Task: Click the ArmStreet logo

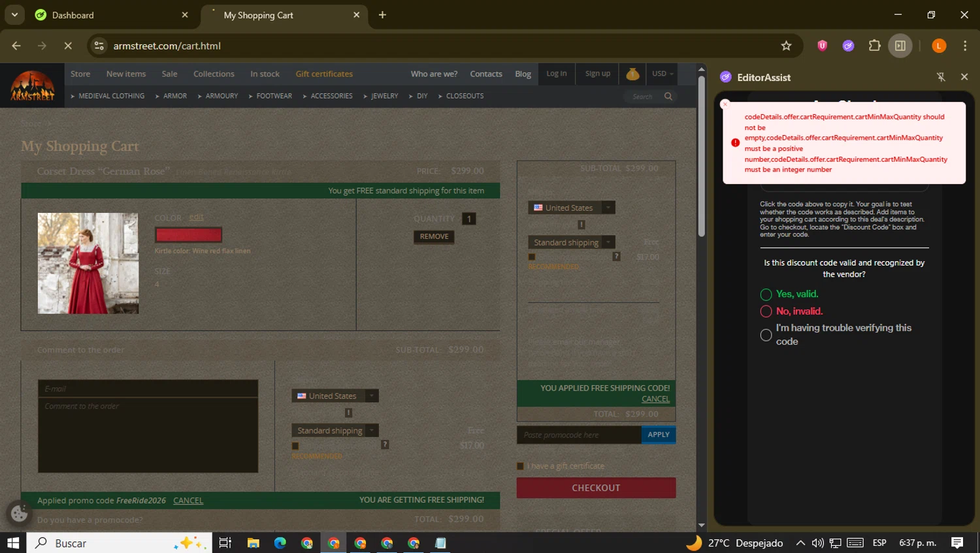Action: click(32, 86)
